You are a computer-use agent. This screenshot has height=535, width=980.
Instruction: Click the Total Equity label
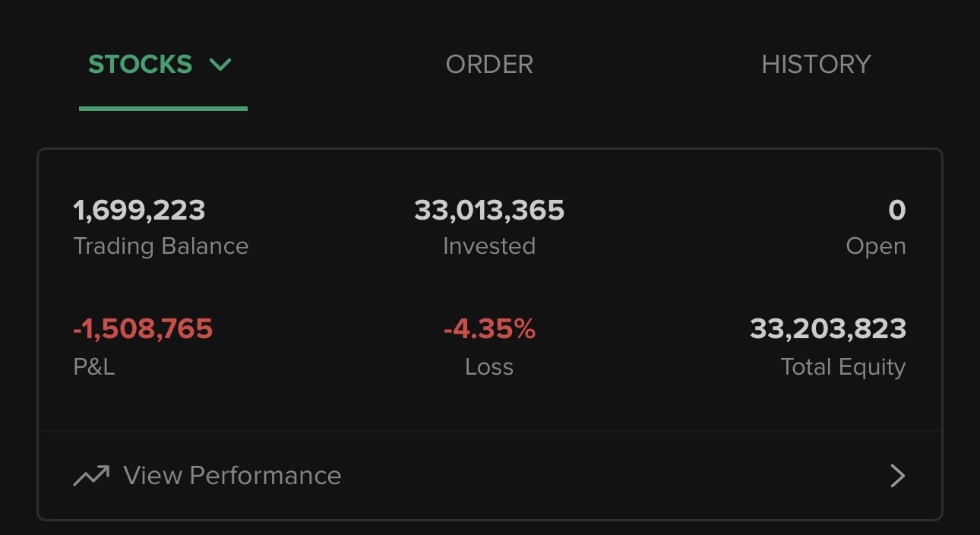[x=843, y=367]
